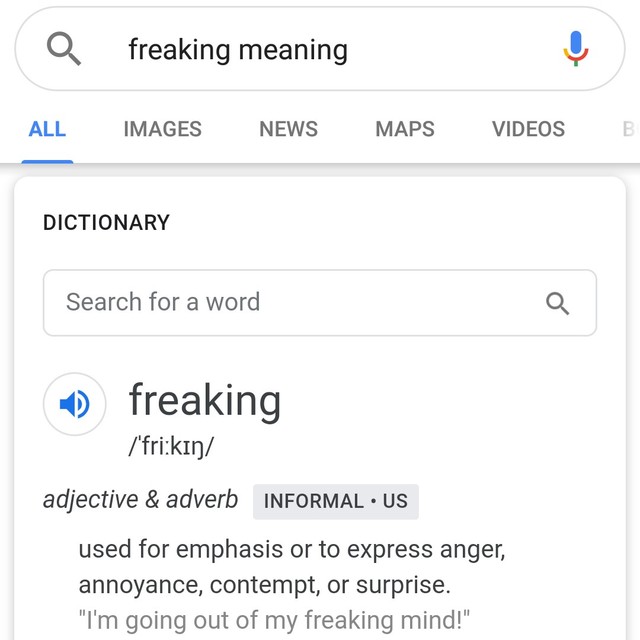
Task: Click the Google search magnifier icon
Action: [64, 49]
